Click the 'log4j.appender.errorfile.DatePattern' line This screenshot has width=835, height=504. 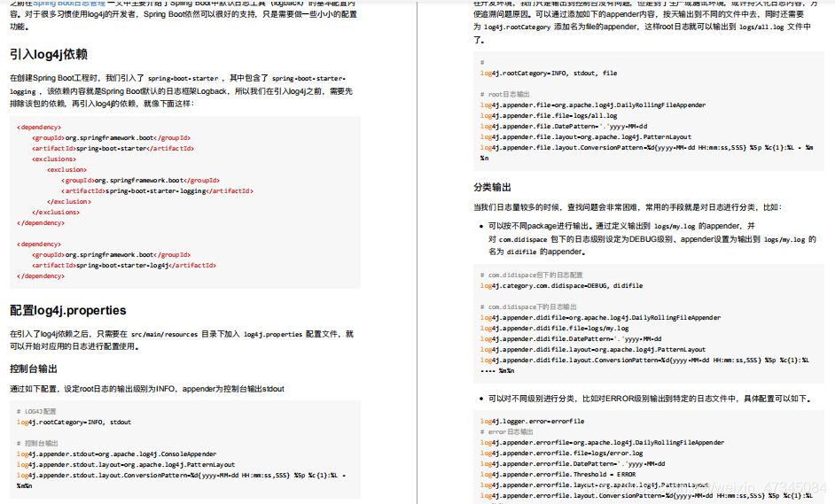pos(573,464)
